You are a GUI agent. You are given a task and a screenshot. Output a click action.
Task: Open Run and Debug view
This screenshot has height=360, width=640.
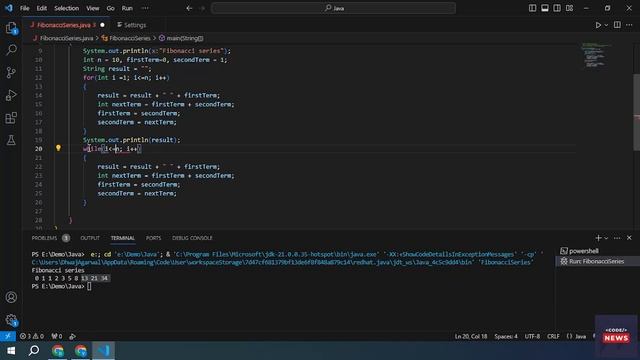pos(11,95)
